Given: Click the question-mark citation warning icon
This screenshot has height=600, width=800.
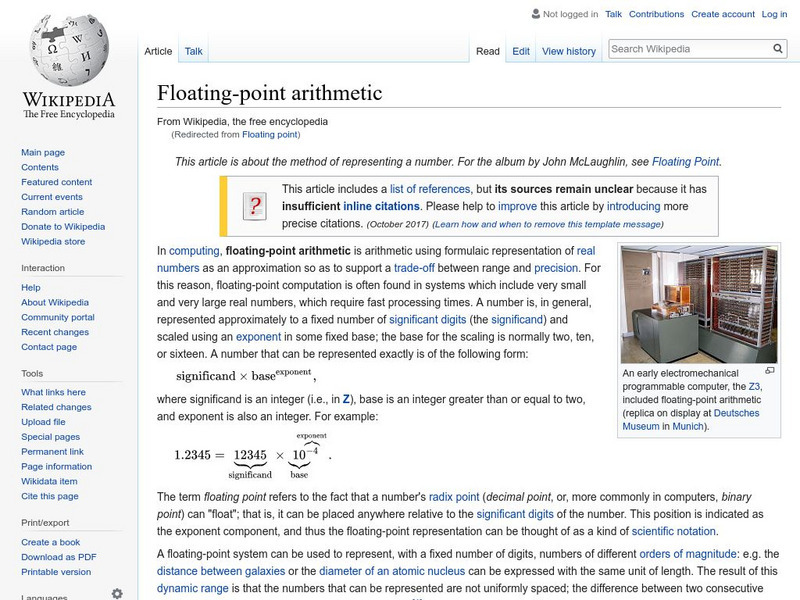Looking at the screenshot, I should tap(255, 206).
